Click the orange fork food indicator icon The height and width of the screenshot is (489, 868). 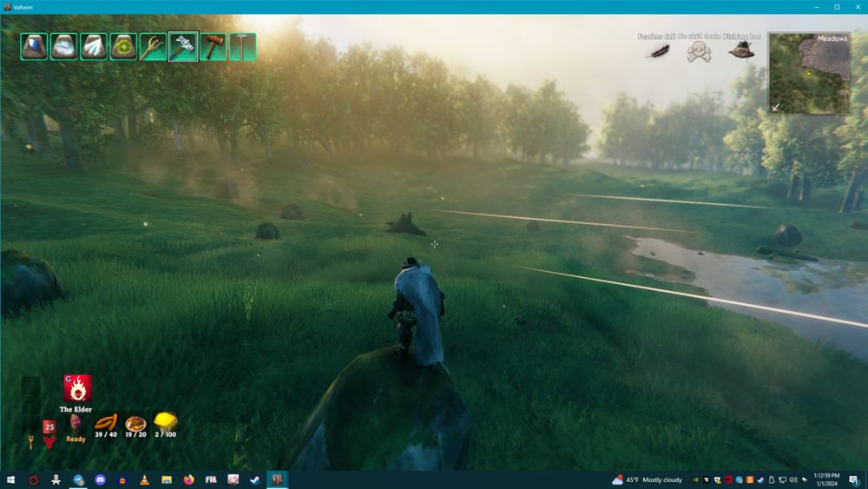31,442
